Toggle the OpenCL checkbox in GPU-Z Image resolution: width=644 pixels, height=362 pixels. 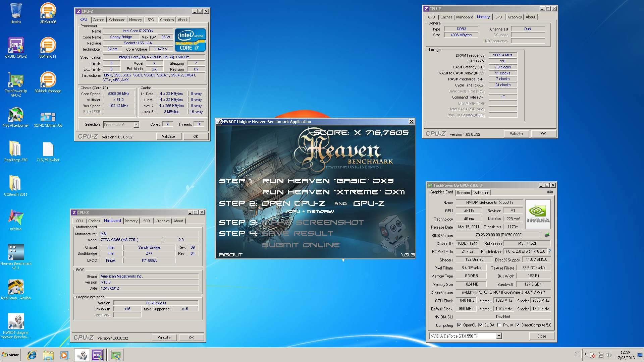click(459, 325)
